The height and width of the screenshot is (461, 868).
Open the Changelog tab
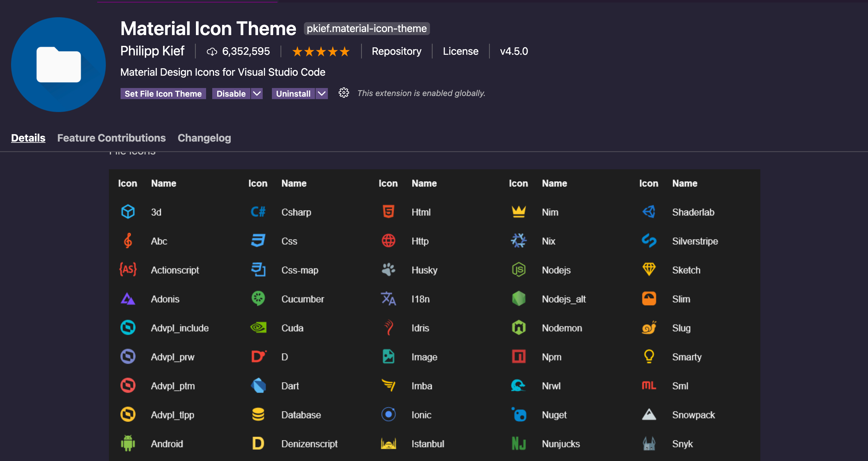point(204,138)
